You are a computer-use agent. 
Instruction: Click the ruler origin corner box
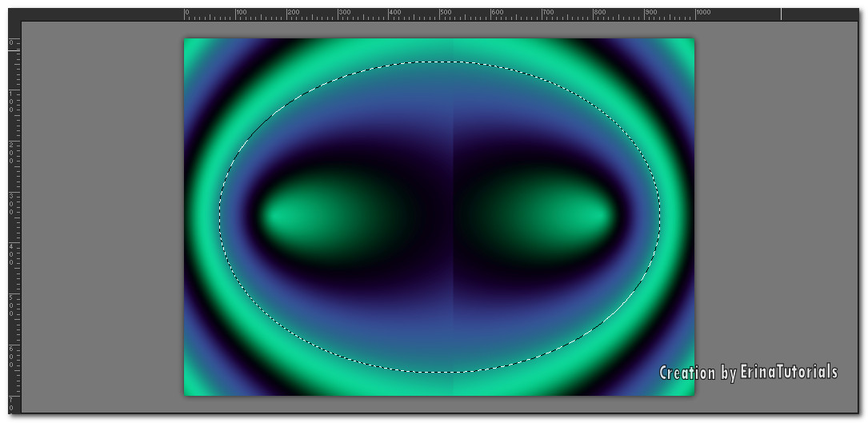13,14
